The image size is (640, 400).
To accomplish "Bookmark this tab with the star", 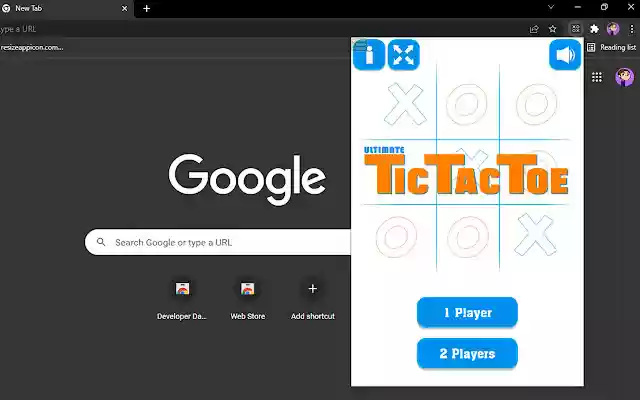I will point(553,29).
